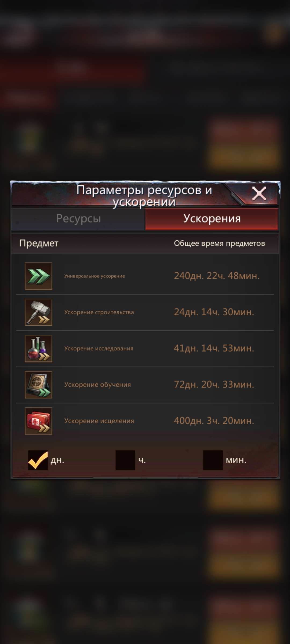Select the Ускорения tab

pyautogui.click(x=212, y=219)
